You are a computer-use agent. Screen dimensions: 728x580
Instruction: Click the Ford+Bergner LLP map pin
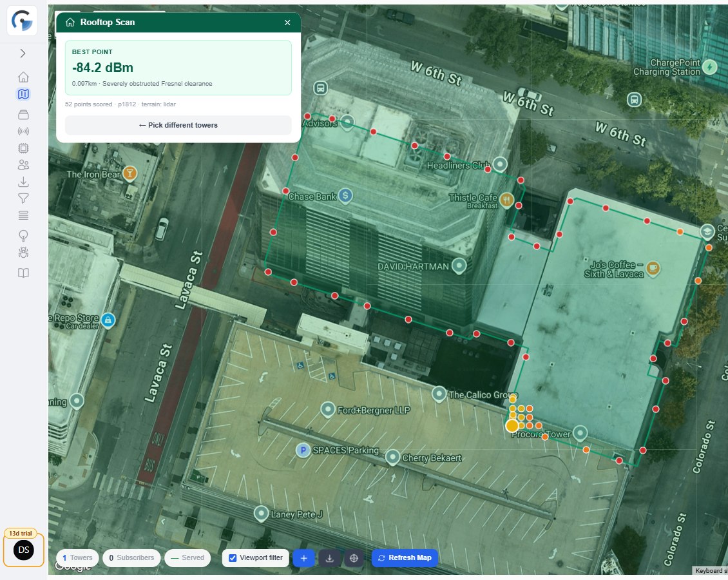point(328,409)
